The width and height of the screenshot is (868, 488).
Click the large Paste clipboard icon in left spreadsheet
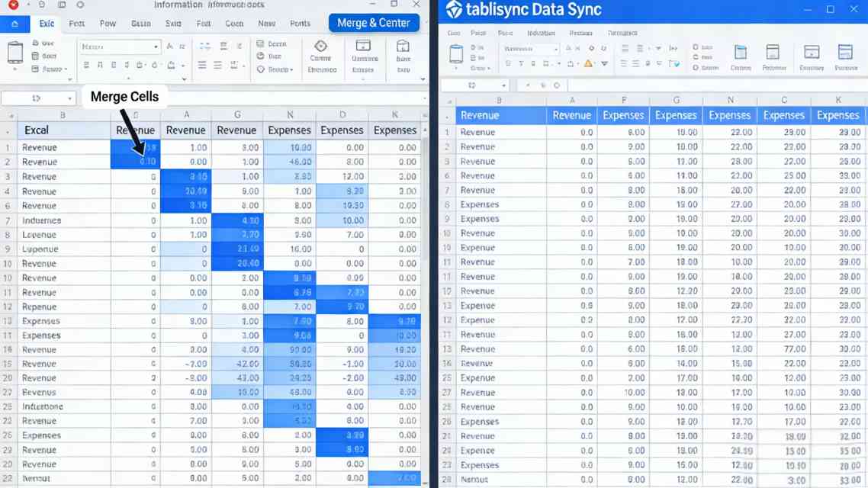(x=15, y=53)
